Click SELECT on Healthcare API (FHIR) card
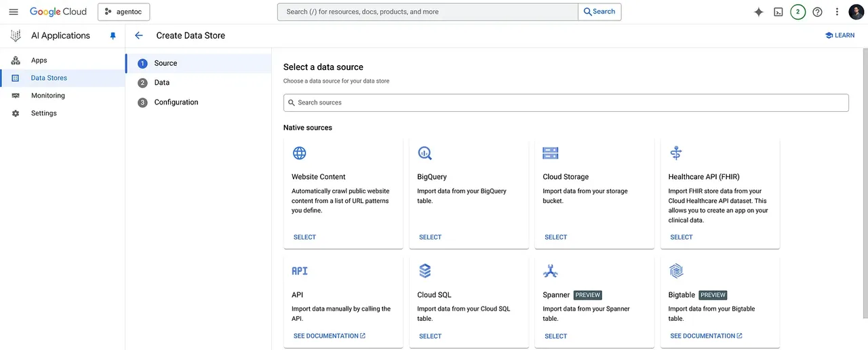Image resolution: width=868 pixels, height=350 pixels. [682, 237]
